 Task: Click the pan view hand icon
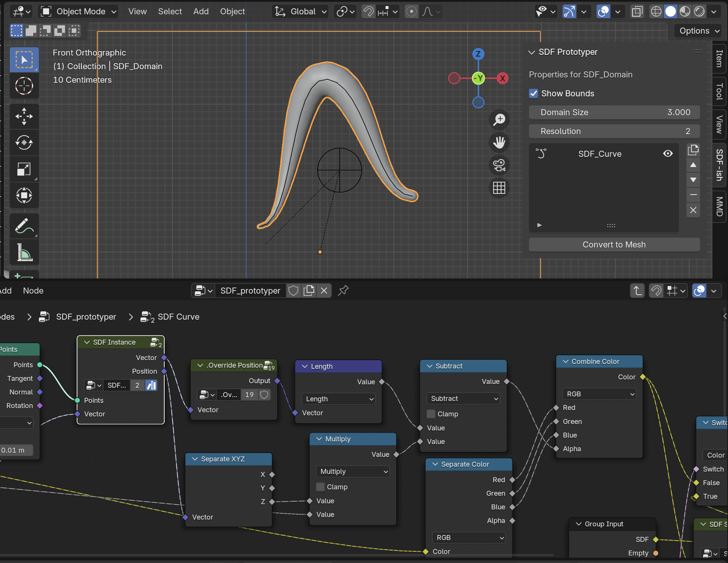coord(499,142)
